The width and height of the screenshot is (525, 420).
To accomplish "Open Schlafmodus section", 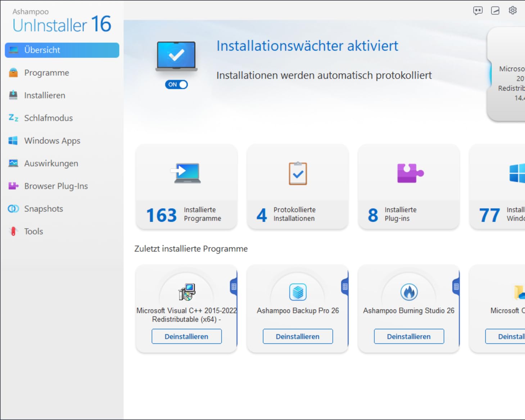I will coord(62,118).
